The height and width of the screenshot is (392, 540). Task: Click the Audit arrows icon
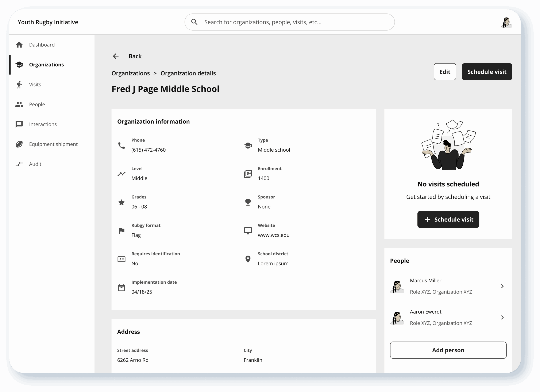point(19,164)
